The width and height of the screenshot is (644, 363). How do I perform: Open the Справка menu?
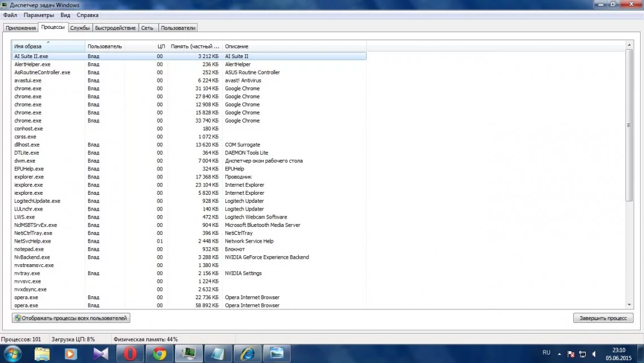88,15
